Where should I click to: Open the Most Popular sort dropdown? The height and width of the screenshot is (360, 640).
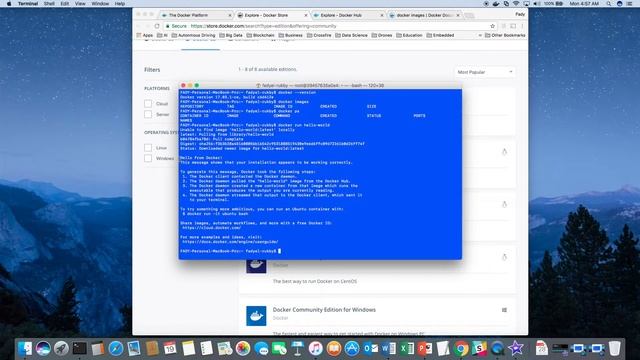[484, 72]
